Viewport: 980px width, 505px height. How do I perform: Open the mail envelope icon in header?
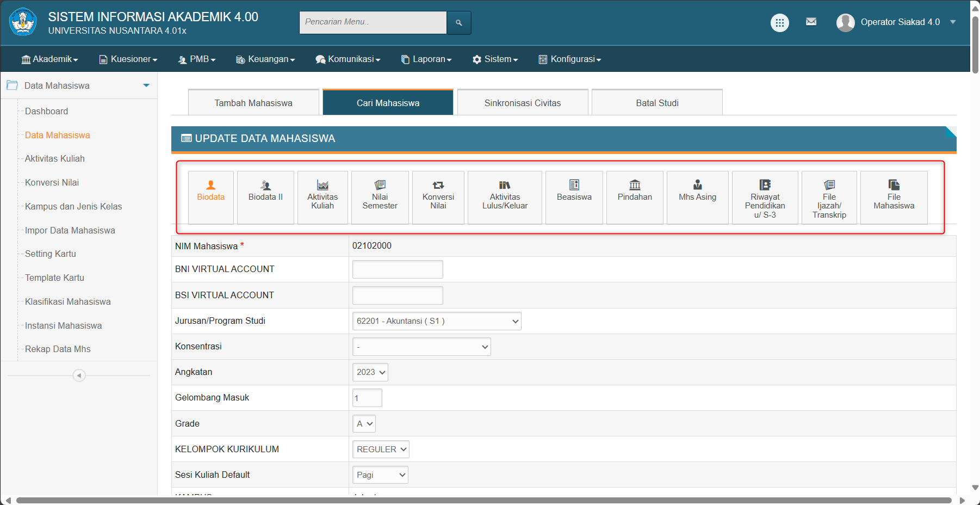tap(811, 22)
